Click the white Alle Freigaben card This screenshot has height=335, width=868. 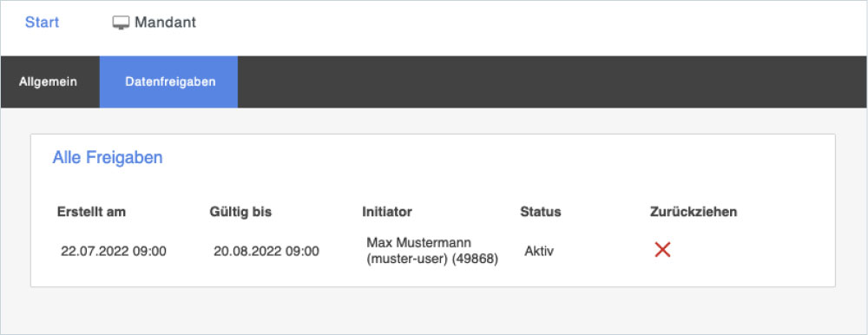(432, 210)
